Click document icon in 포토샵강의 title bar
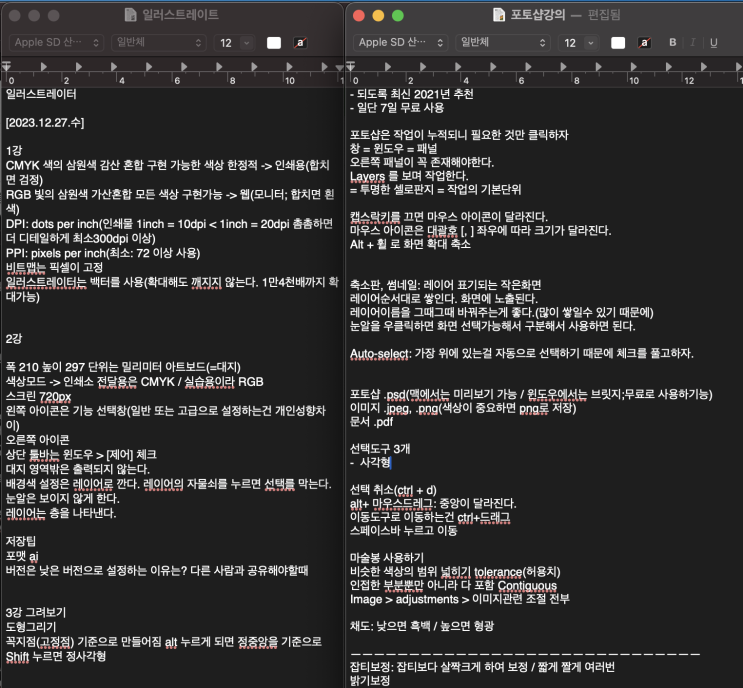Screen dimensions: 743x688 pyautogui.click(x=498, y=15)
